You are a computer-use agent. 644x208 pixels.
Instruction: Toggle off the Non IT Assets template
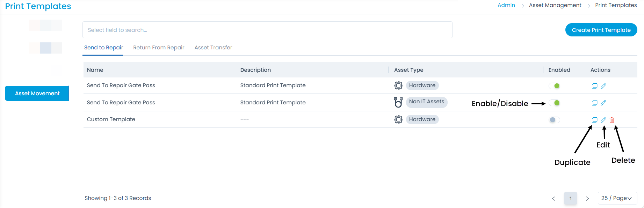[554, 103]
